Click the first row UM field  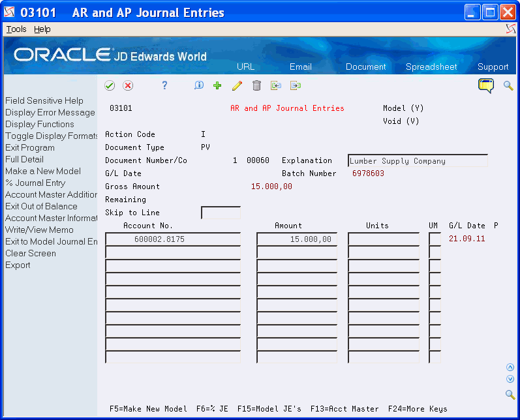point(435,239)
